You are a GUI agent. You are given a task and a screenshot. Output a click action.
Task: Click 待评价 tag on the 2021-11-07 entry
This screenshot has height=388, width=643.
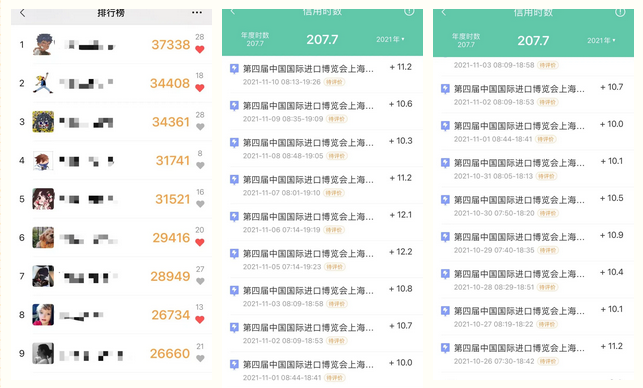(x=334, y=193)
